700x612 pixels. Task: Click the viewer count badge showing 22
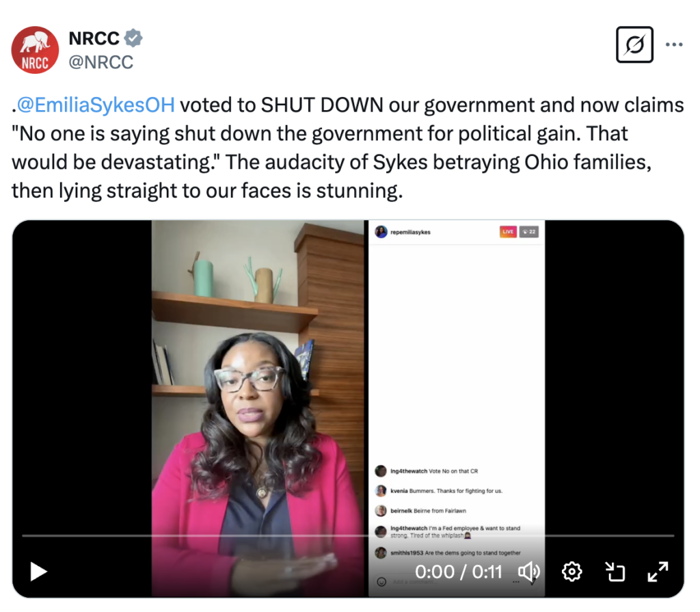coord(529,232)
